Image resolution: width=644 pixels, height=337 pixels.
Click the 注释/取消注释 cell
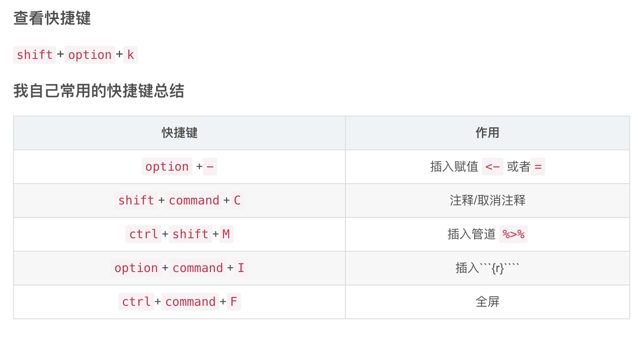pos(487,201)
